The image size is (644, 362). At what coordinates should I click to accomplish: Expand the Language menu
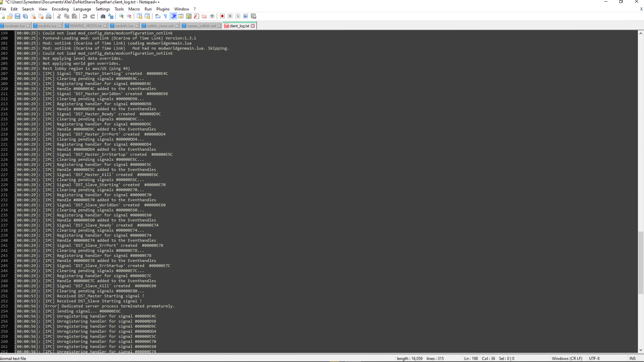point(82,9)
